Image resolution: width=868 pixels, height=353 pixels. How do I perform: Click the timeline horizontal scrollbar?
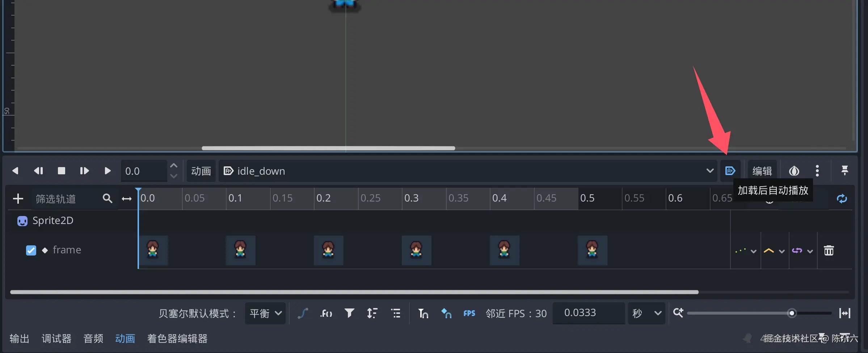click(x=354, y=292)
